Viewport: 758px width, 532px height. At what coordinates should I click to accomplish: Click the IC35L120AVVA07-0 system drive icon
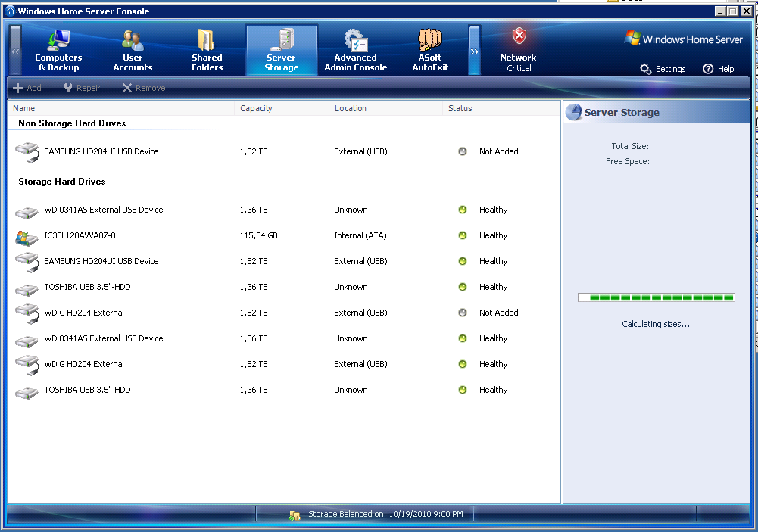click(x=27, y=238)
